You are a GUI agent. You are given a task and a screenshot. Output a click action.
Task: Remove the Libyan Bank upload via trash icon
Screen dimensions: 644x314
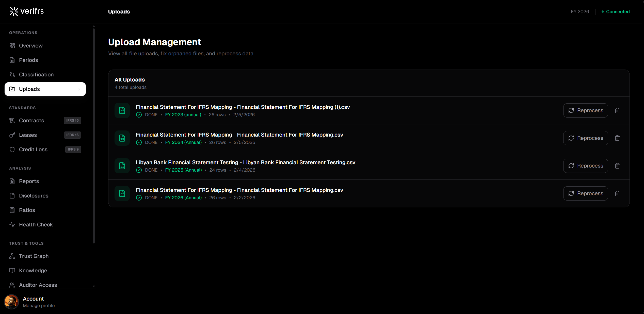(x=617, y=166)
